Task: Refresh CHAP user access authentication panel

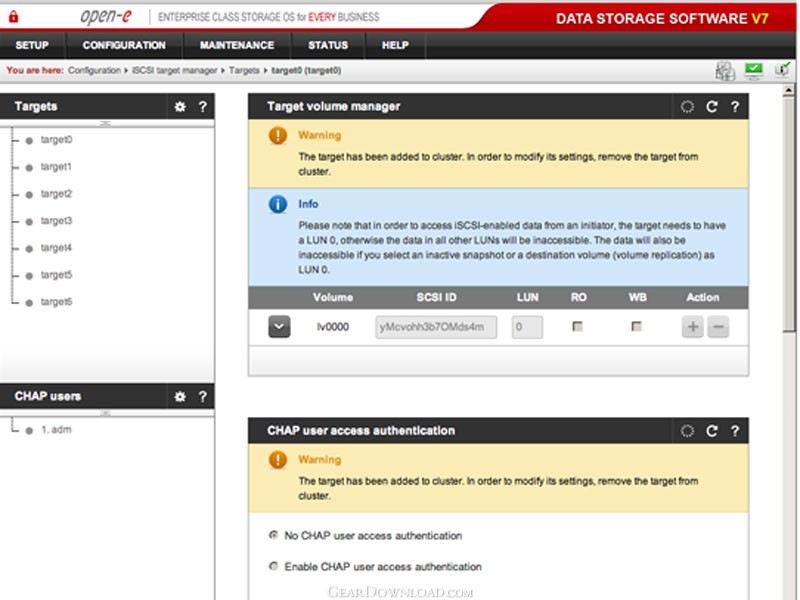Action: click(712, 431)
